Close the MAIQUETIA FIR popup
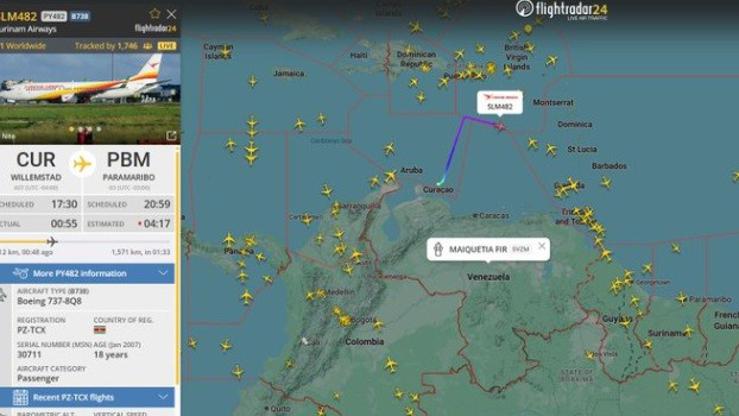This screenshot has height=416, width=739. pos(542,246)
